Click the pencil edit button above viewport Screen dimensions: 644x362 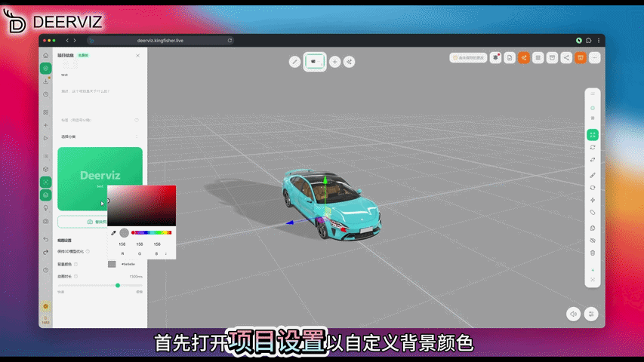294,62
